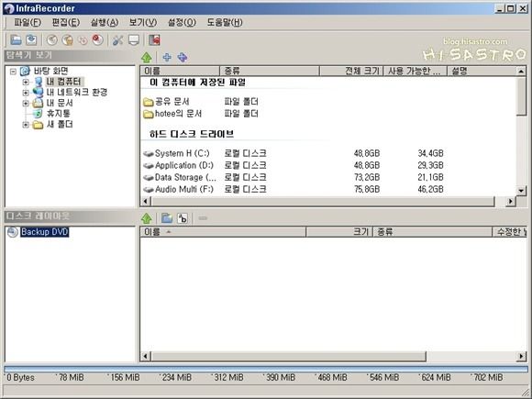This screenshot has height=399, width=532.
Task: Open a project with the toolbar Open icon
Action: pos(16,40)
